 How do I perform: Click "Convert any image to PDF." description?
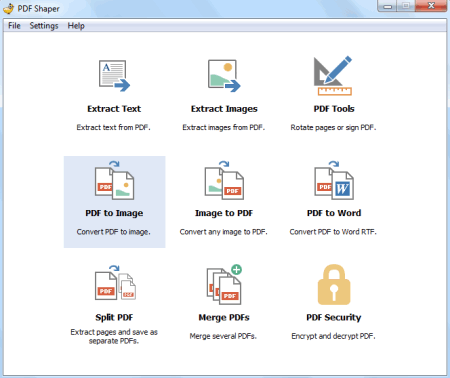(224, 232)
